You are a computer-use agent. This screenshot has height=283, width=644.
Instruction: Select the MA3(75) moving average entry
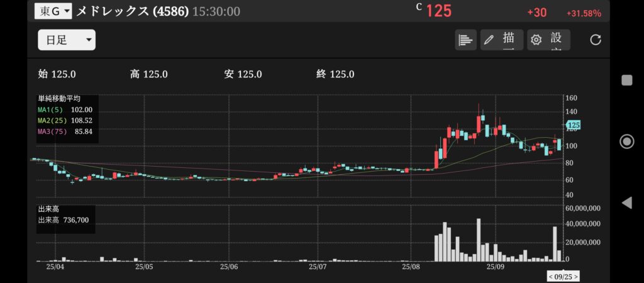click(x=65, y=131)
